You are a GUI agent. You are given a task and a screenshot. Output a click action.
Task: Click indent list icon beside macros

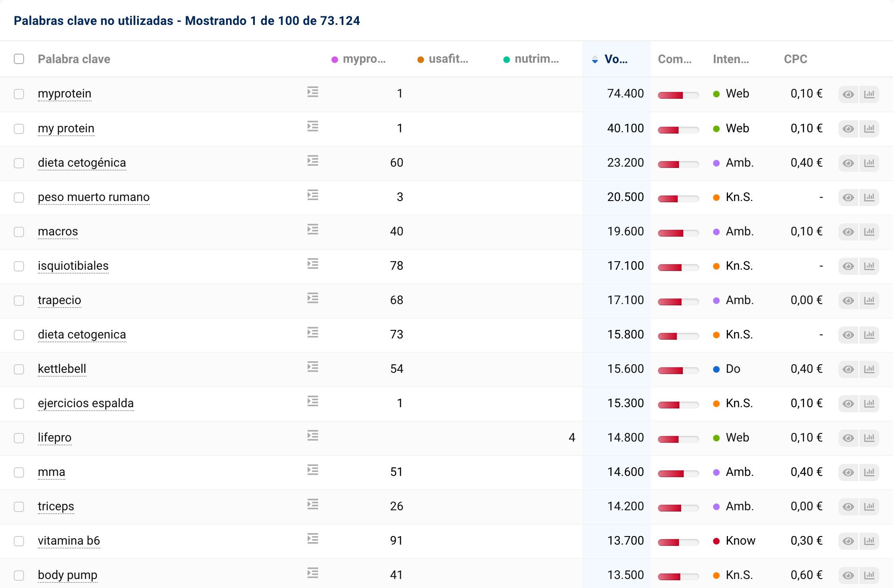[x=313, y=230]
